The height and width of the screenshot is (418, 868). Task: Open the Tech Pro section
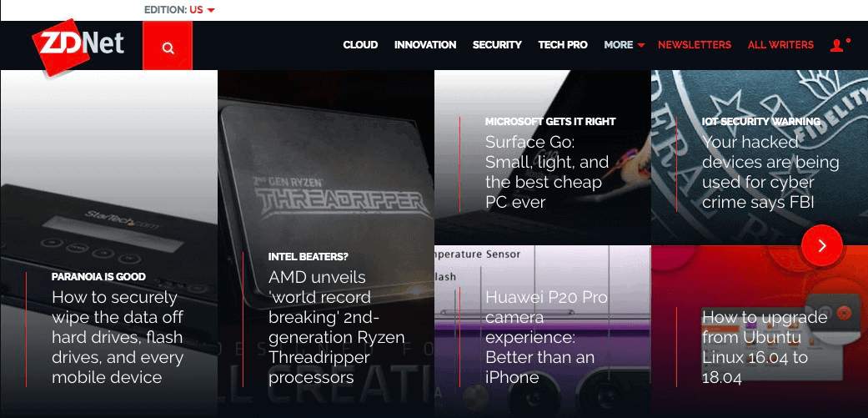coord(563,45)
